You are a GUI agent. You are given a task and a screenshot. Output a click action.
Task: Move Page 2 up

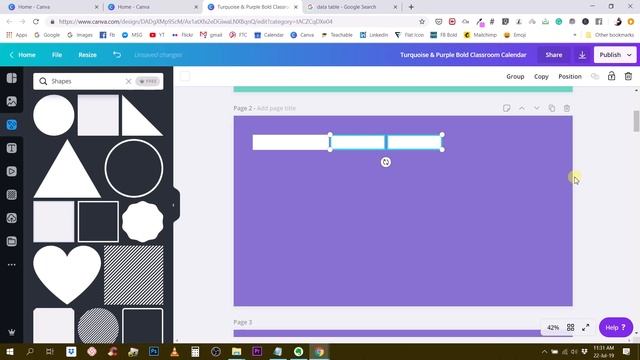[x=522, y=108]
